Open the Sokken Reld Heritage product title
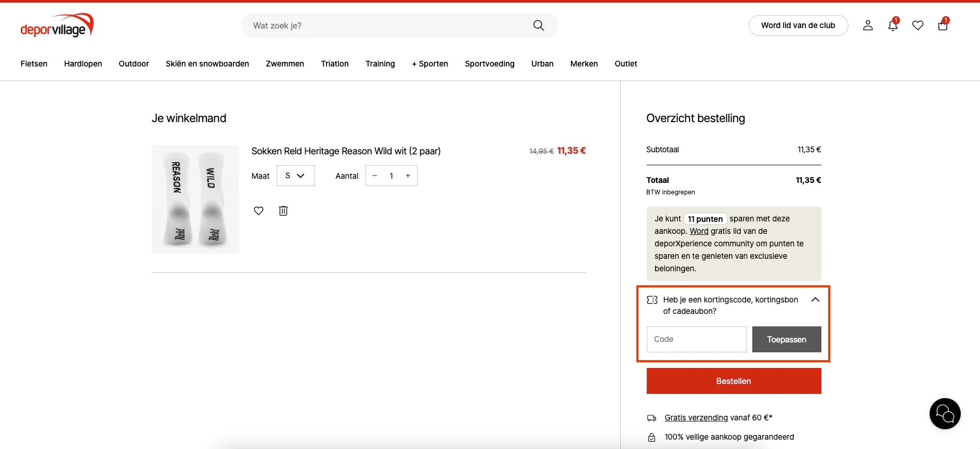980x449 pixels. coord(346,151)
